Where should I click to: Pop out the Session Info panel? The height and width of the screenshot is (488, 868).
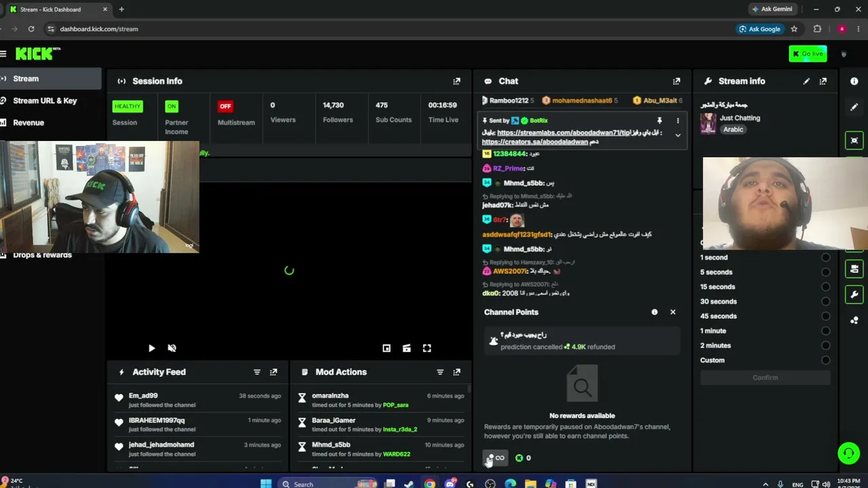(x=456, y=81)
